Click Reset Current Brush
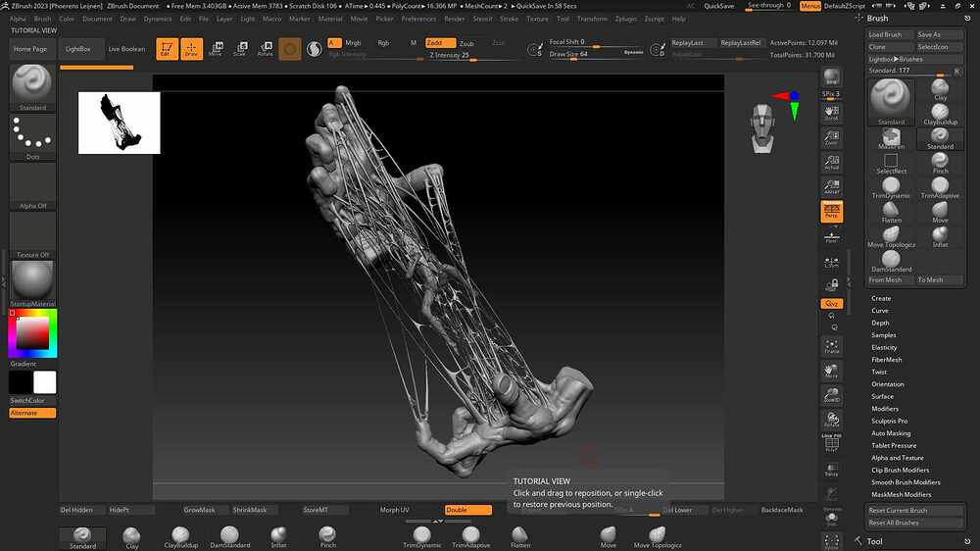The width and height of the screenshot is (980, 551). coord(915,511)
